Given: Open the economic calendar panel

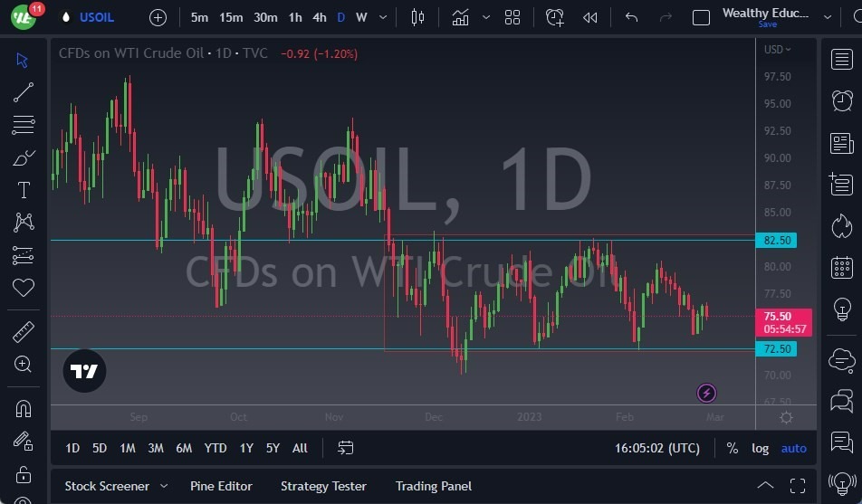Looking at the screenshot, I should click(842, 268).
